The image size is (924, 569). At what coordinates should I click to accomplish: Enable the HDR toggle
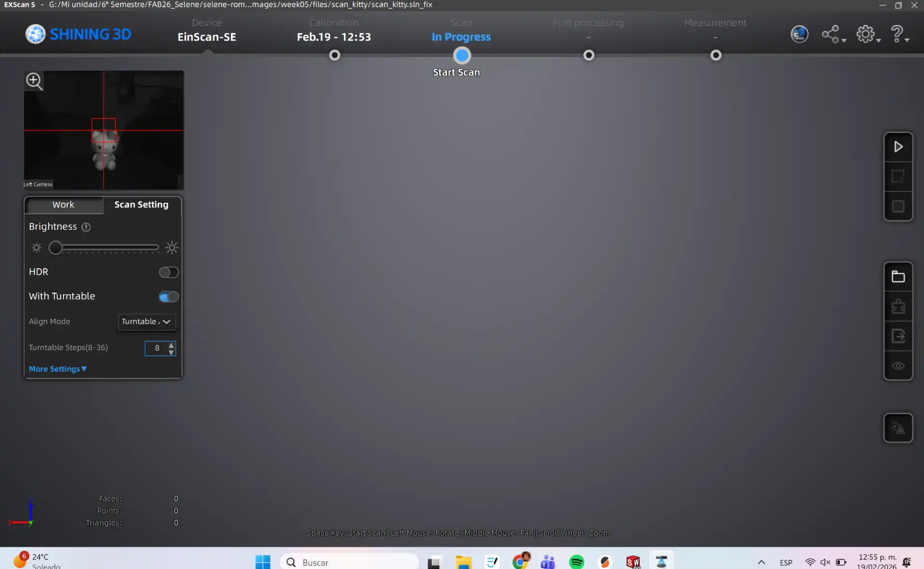168,272
